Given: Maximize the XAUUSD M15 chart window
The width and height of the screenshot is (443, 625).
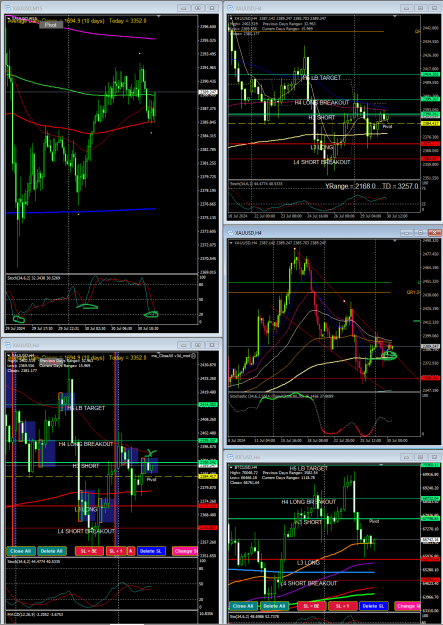Looking at the screenshot, I should click(197, 8).
